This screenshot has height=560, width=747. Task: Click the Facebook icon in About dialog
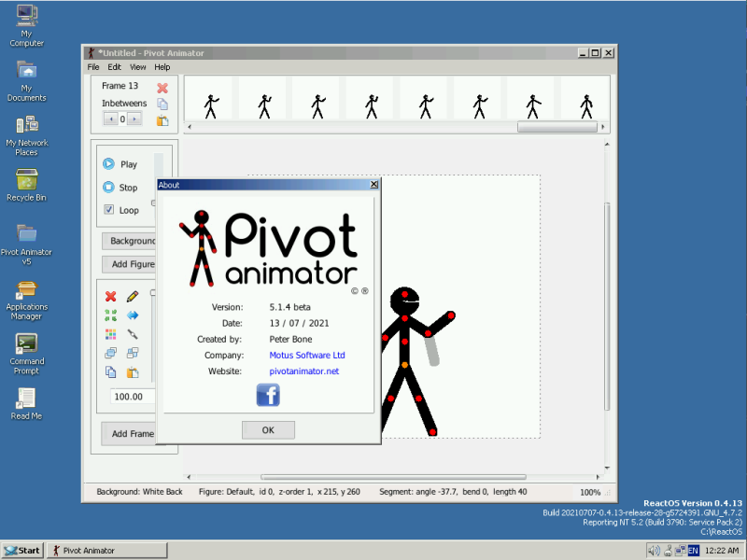[x=268, y=395]
